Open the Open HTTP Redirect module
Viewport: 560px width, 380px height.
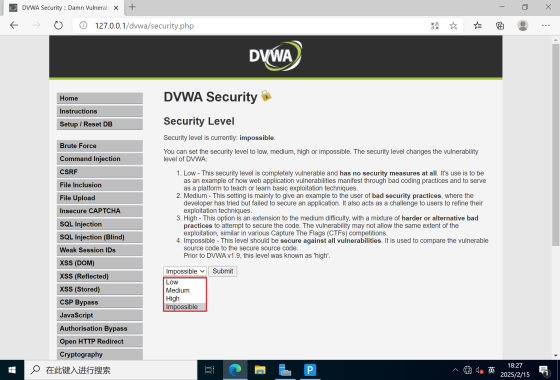100,341
